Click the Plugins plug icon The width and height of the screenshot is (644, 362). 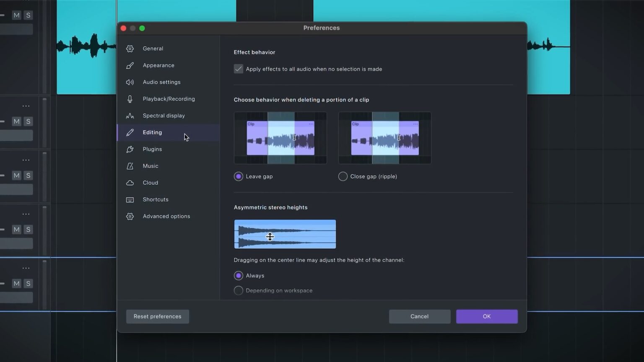pos(130,149)
